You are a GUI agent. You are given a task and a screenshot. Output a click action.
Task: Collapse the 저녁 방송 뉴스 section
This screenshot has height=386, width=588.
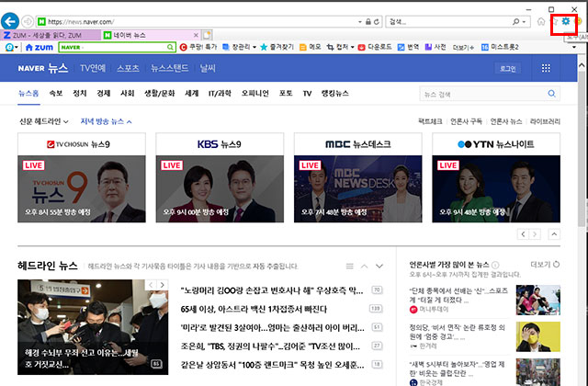107,121
